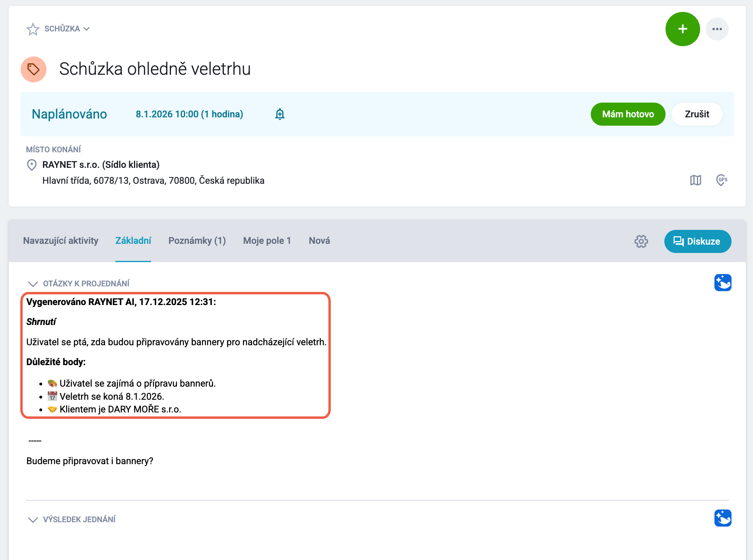Open the date 8.1.2026 10:00 (1 hodina)
This screenshot has width=753, height=560.
189,114
